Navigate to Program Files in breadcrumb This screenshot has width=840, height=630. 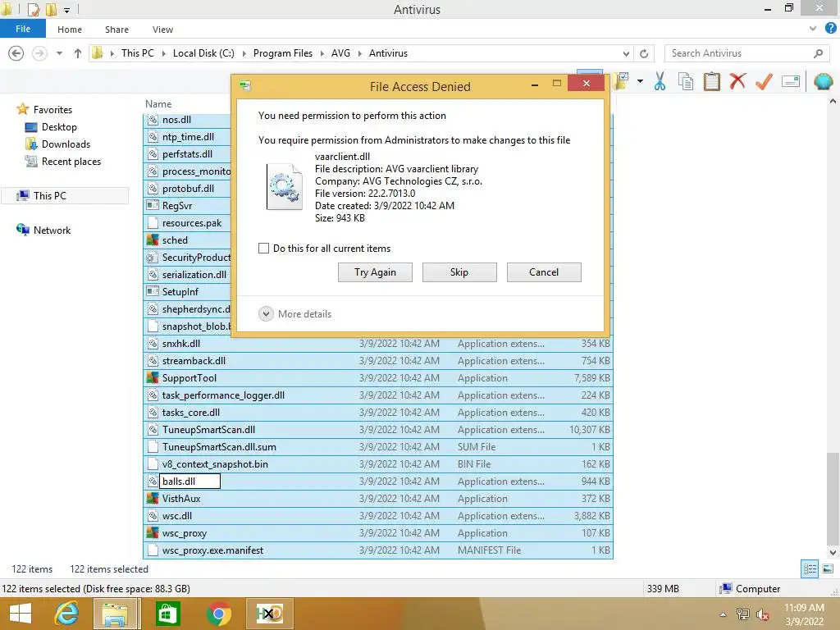[283, 53]
